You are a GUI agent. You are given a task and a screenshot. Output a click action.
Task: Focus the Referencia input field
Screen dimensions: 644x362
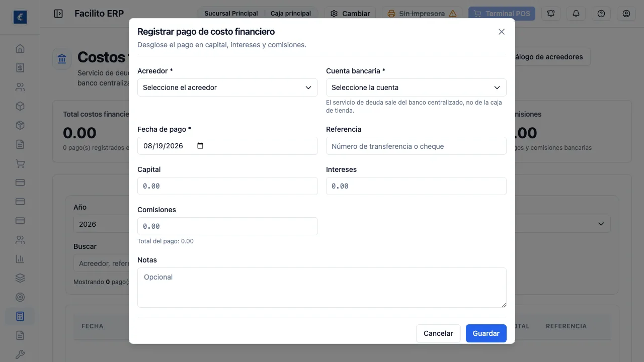tap(416, 146)
